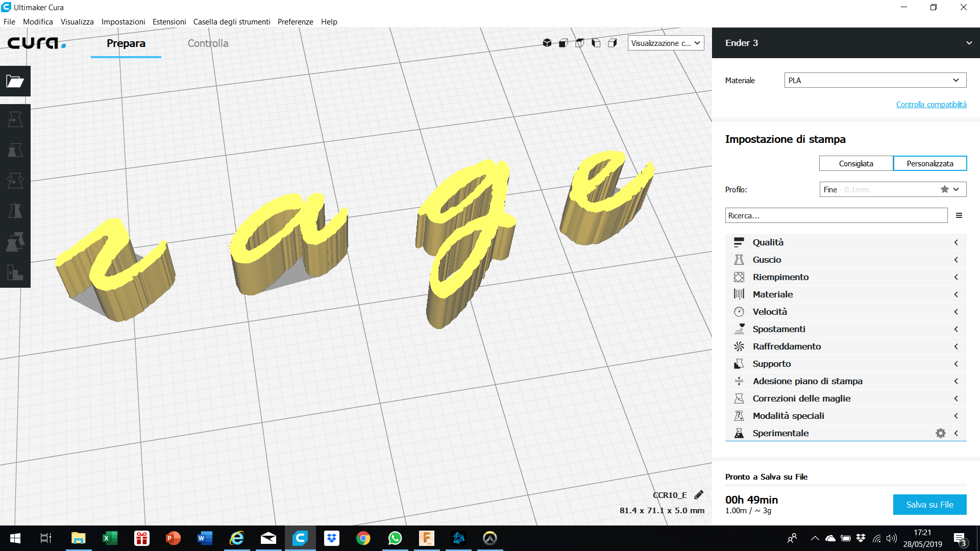The image size is (980, 551).
Task: Open the Sperimentale settings gear
Action: (x=941, y=433)
